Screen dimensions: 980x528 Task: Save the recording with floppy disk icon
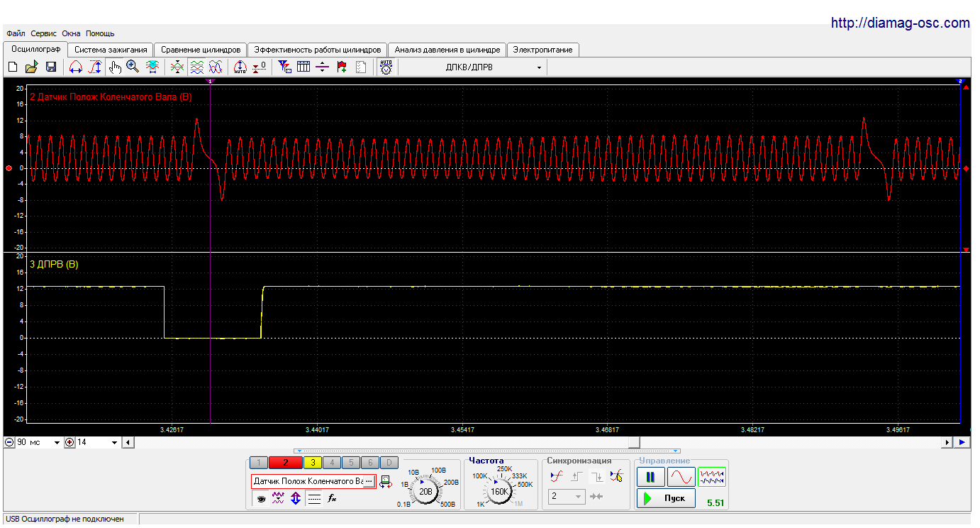point(51,67)
